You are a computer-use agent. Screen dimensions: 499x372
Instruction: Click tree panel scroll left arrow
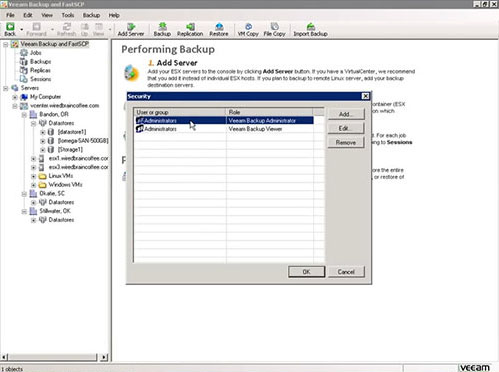click(x=4, y=357)
